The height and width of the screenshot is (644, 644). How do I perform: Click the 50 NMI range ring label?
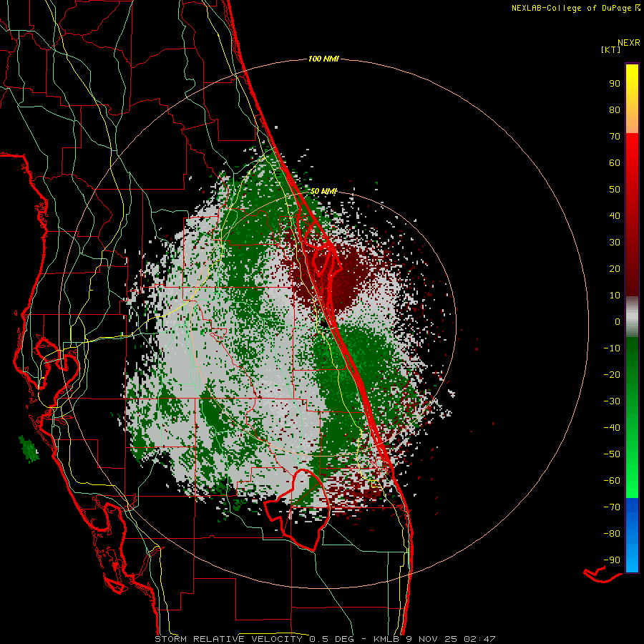click(x=323, y=191)
